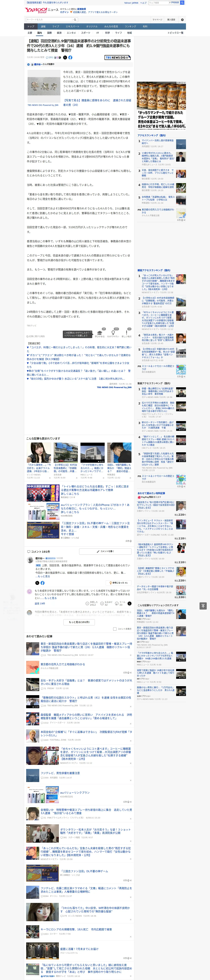
Task: Click the 191 comment count under the headline
Action: click(x=50, y=57)
